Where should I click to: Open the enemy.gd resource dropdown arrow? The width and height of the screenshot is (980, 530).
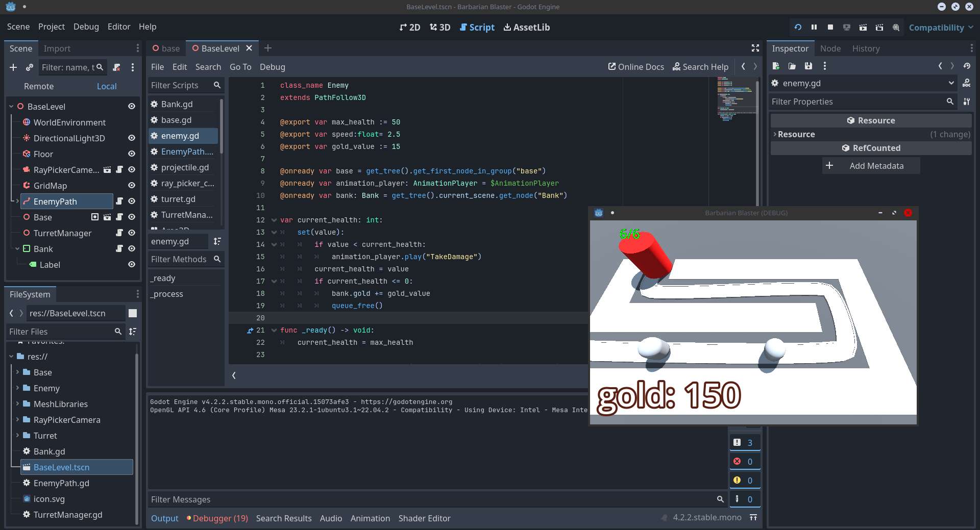[951, 83]
